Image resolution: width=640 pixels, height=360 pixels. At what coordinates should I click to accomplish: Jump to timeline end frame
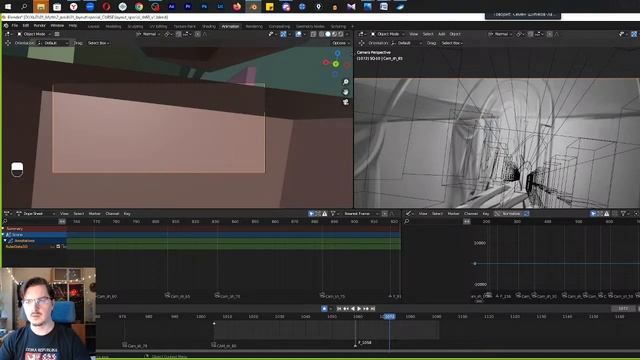pyautogui.click(x=373, y=309)
